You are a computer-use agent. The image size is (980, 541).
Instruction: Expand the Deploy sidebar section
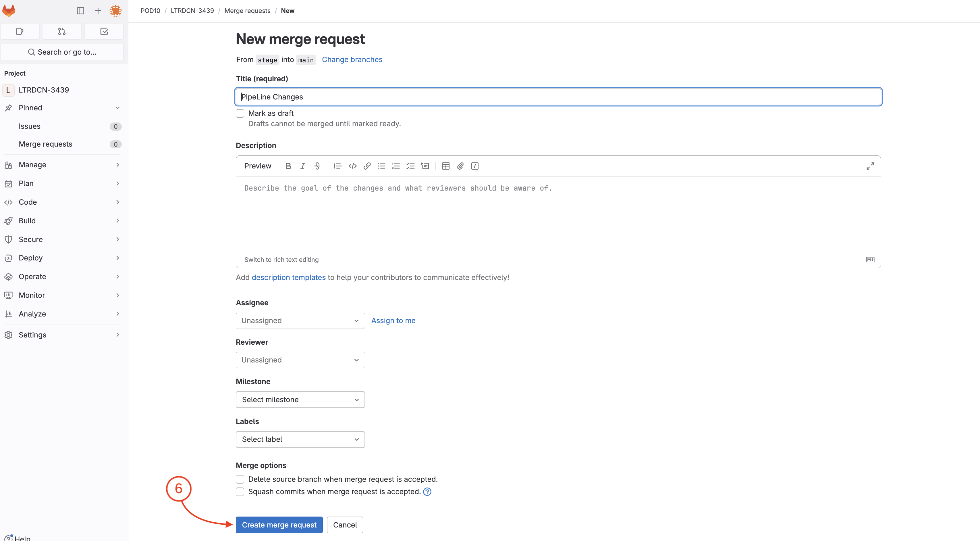pos(63,258)
